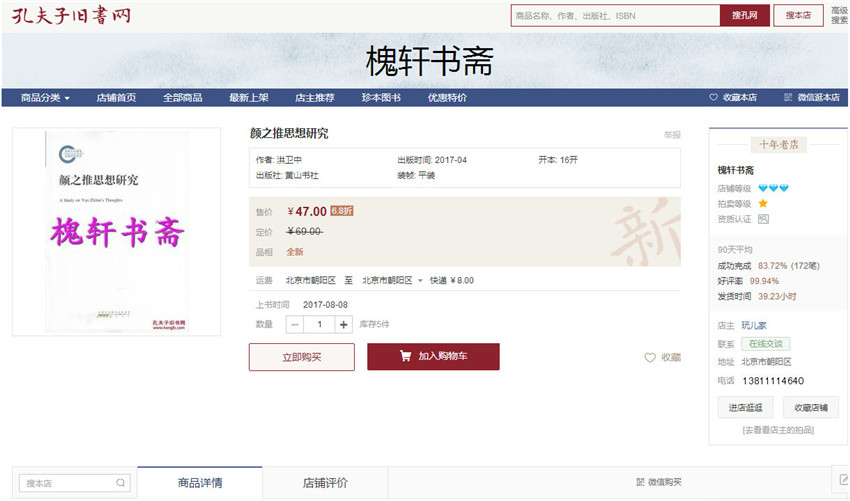Increase quantity with the plus button
The height and width of the screenshot is (501, 850).
344,325
